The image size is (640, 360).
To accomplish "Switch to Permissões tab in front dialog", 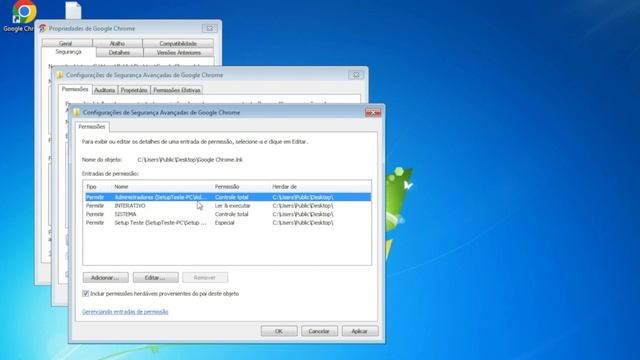I will (92, 127).
